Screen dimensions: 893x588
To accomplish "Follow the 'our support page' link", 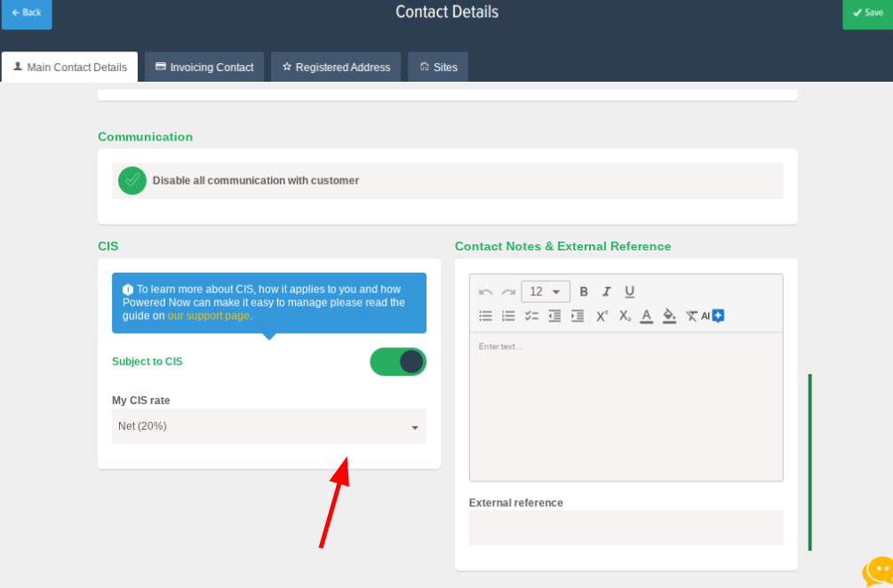I will [208, 315].
